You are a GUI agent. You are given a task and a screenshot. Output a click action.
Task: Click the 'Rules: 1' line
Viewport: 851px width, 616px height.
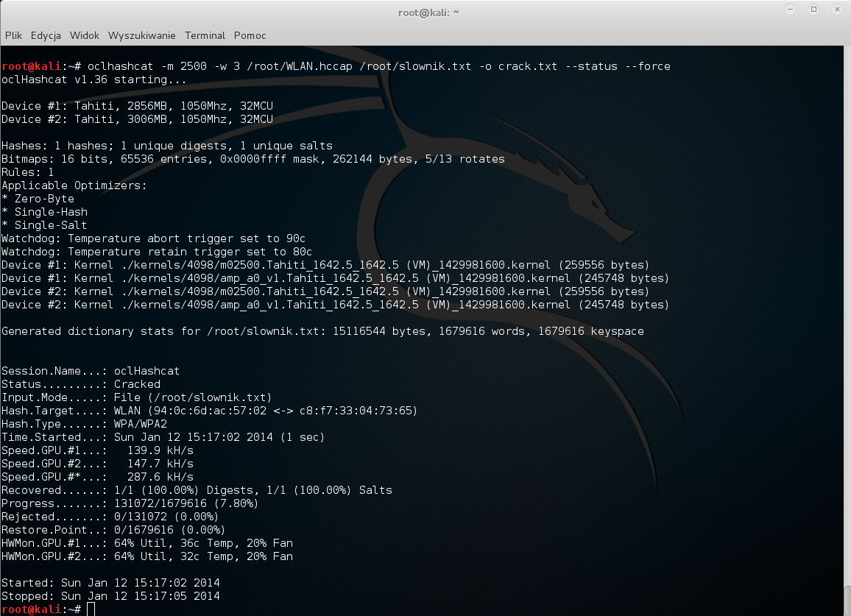(x=28, y=173)
